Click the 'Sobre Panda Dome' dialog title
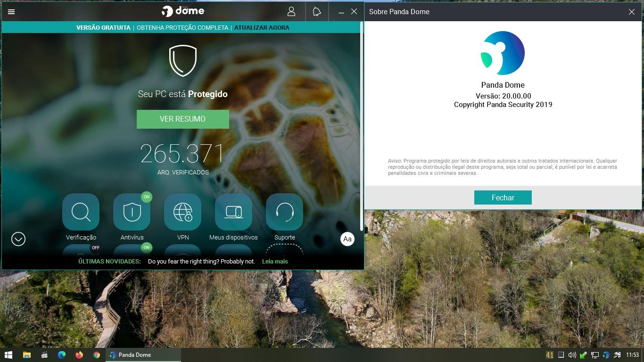 tap(399, 12)
